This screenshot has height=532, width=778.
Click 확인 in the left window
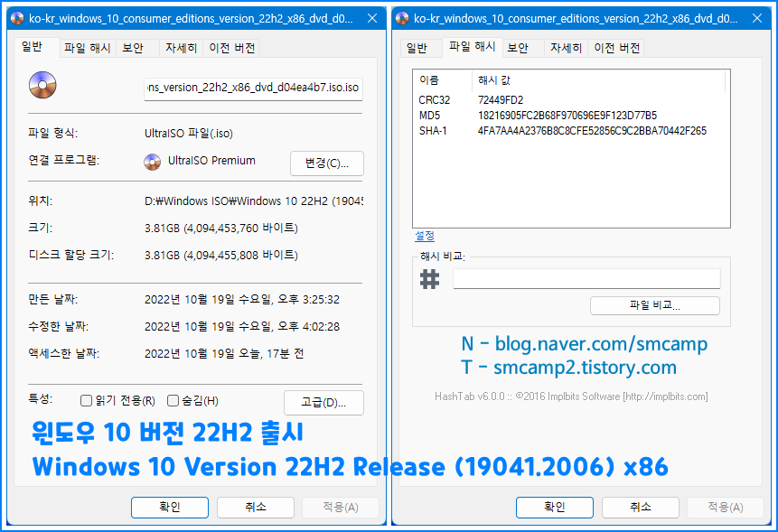coord(170,508)
